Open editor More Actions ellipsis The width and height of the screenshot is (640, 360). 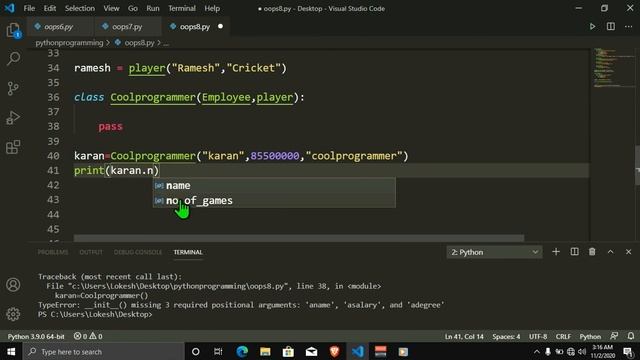tap(629, 27)
